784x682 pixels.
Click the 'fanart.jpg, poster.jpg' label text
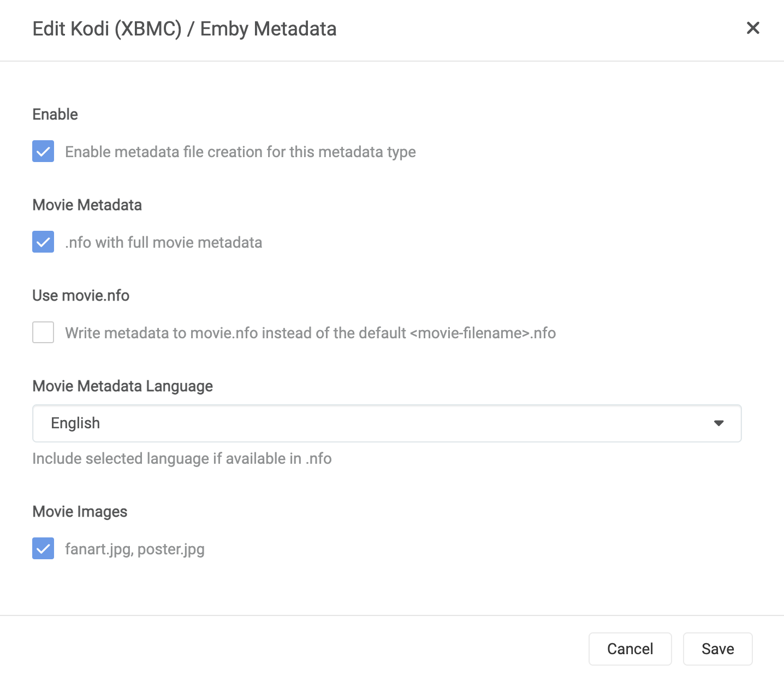tap(134, 549)
